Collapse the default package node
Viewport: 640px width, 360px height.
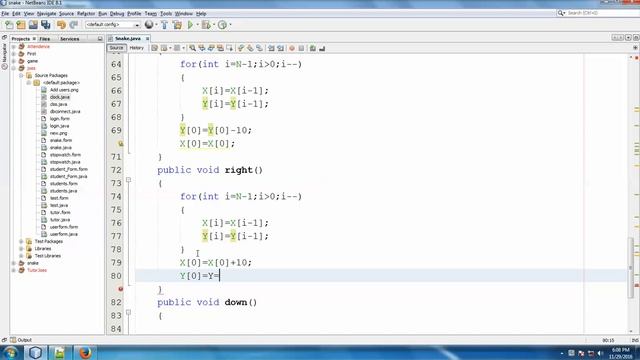tap(29, 83)
